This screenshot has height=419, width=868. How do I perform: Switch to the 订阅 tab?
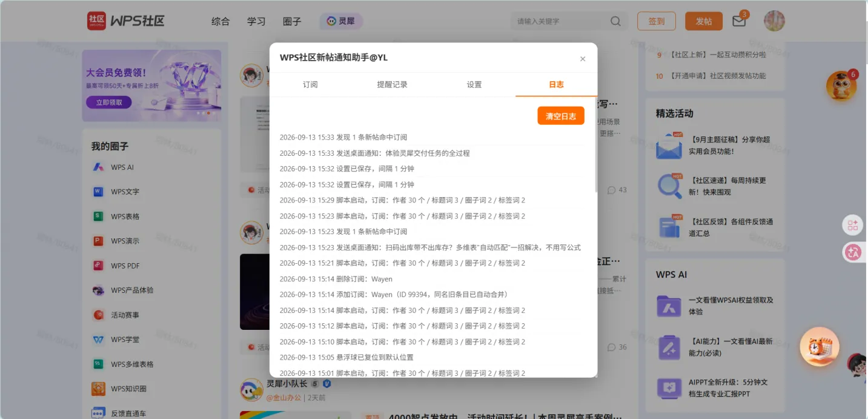[x=310, y=85]
